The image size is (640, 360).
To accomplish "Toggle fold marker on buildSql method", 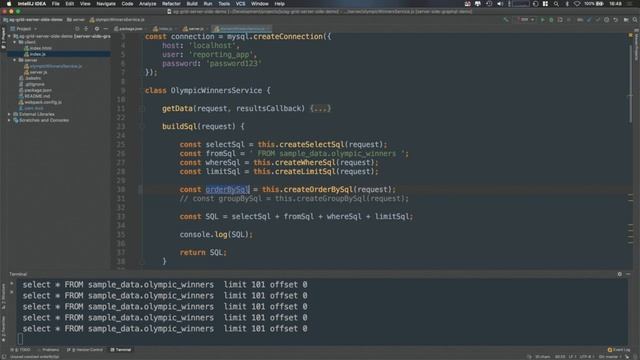I will pyautogui.click(x=142, y=127).
